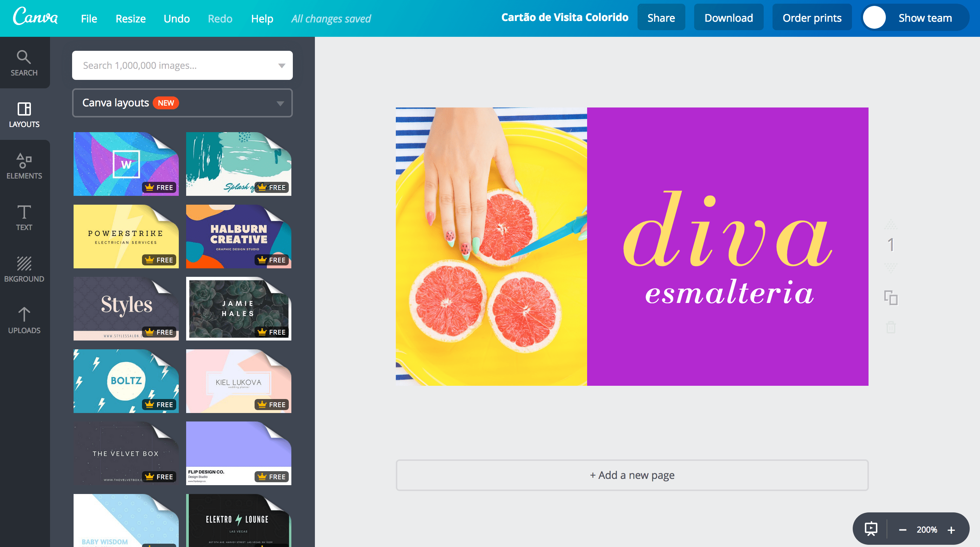980x547 pixels.
Task: Select the Elektro Lounge layout thumbnail
Action: [x=238, y=521]
